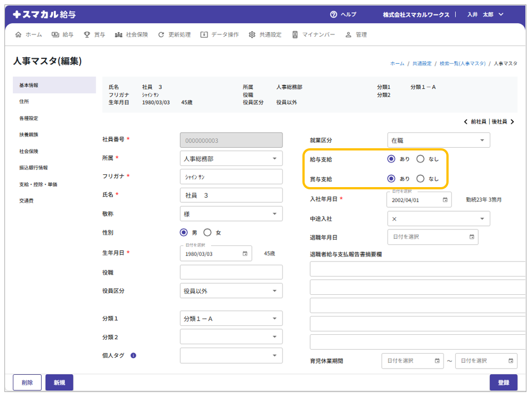Open calendar picker for hire date field

(445, 200)
